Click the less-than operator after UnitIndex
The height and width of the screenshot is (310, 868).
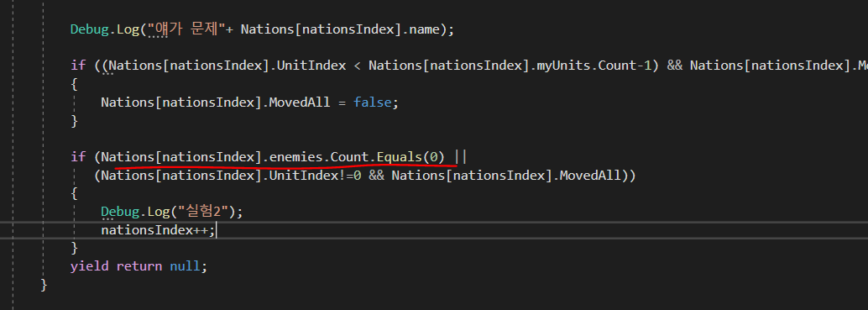click(x=357, y=66)
